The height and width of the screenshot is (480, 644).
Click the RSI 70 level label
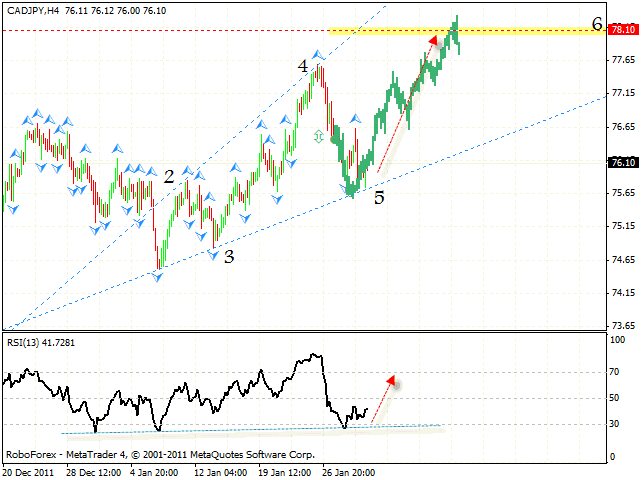pyautogui.click(x=618, y=372)
